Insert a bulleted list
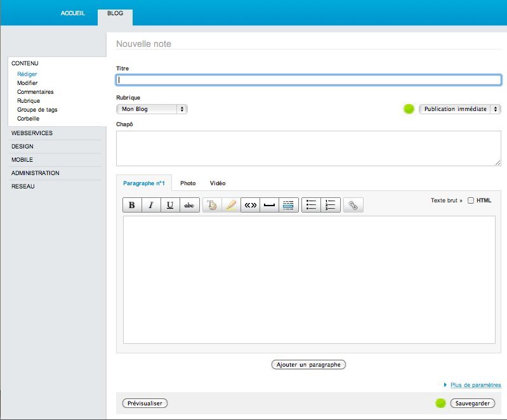The width and height of the screenshot is (507, 420). pyautogui.click(x=311, y=205)
